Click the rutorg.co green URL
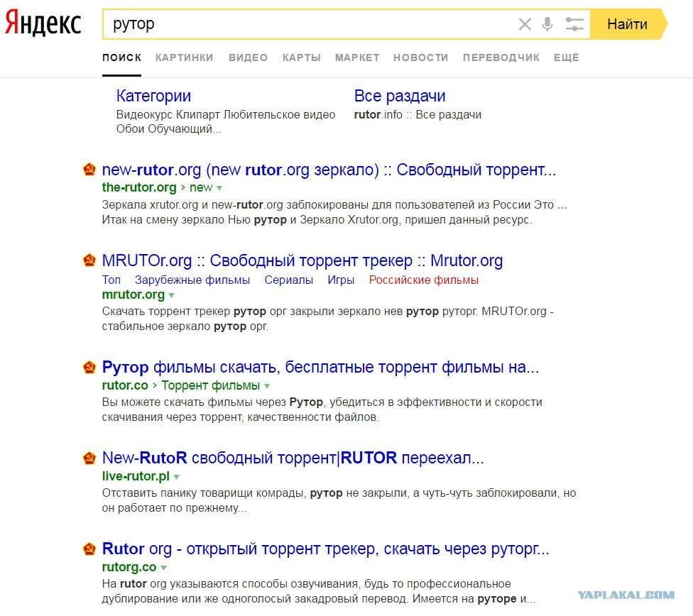Image resolution: width=693 pixels, height=616 pixels. pyautogui.click(x=129, y=567)
